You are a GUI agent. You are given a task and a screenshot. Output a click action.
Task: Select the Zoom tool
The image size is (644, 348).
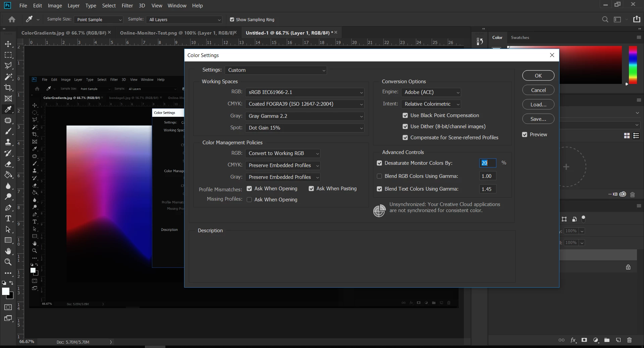pyautogui.click(x=8, y=262)
